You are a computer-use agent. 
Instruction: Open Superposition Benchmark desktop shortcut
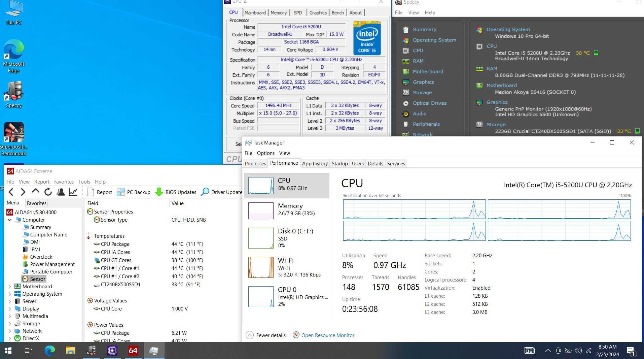(14, 139)
